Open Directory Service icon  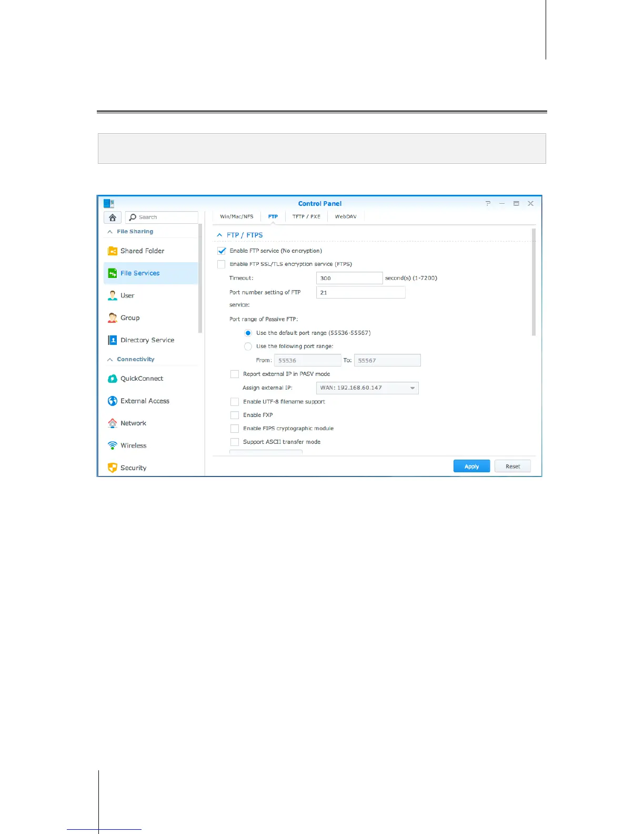[113, 340]
